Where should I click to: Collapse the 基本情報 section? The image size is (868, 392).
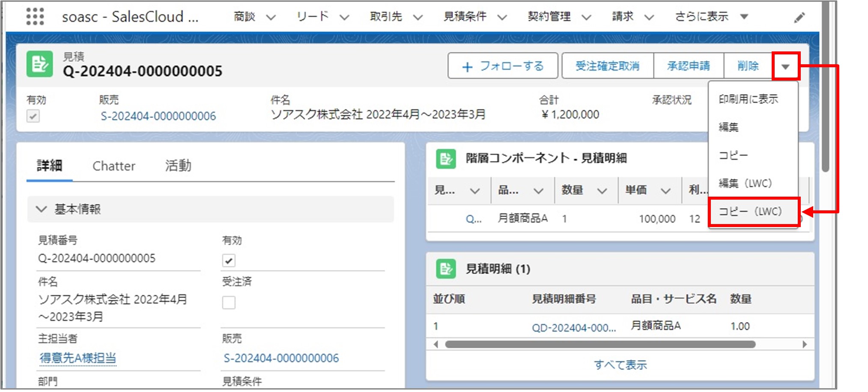coord(41,209)
